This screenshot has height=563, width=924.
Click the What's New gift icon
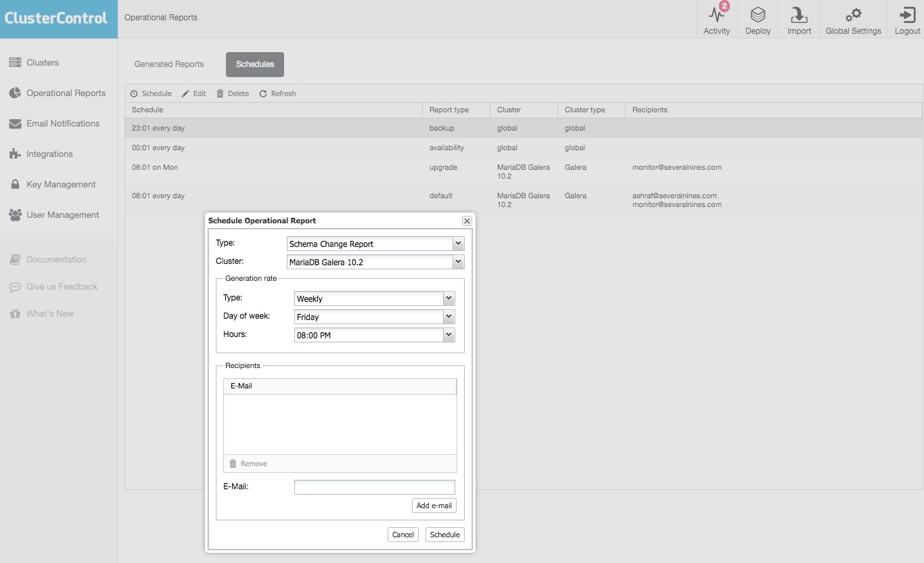15,314
